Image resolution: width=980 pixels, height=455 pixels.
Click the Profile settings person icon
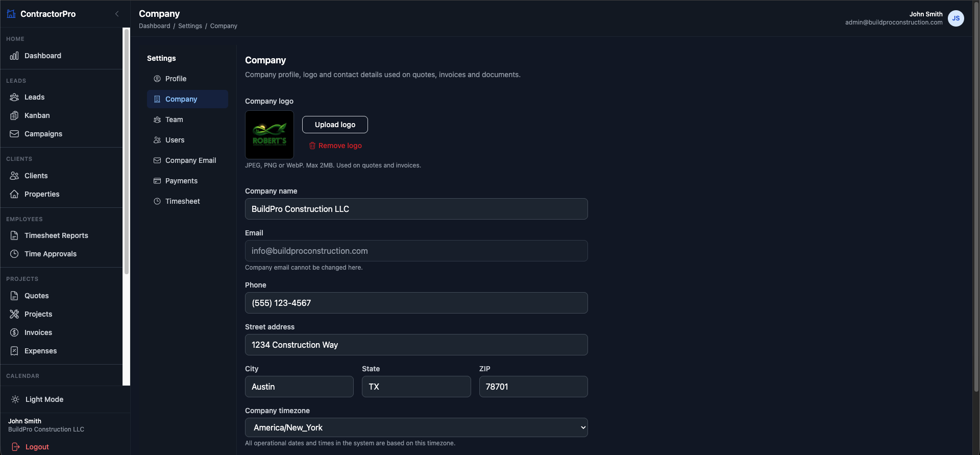pyautogui.click(x=157, y=79)
